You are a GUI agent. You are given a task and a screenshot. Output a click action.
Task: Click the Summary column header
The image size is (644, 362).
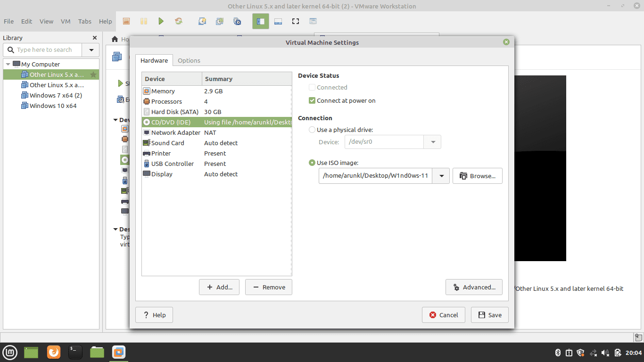point(247,79)
